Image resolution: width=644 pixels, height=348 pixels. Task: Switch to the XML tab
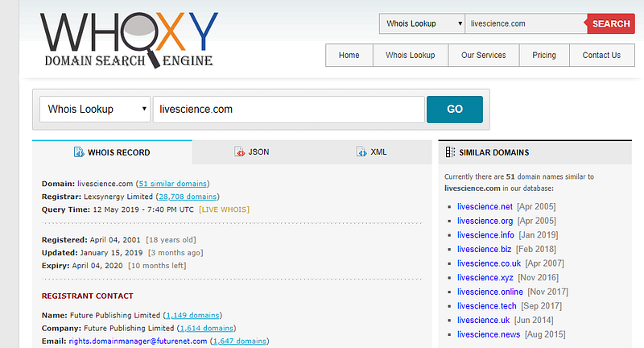pyautogui.click(x=372, y=151)
